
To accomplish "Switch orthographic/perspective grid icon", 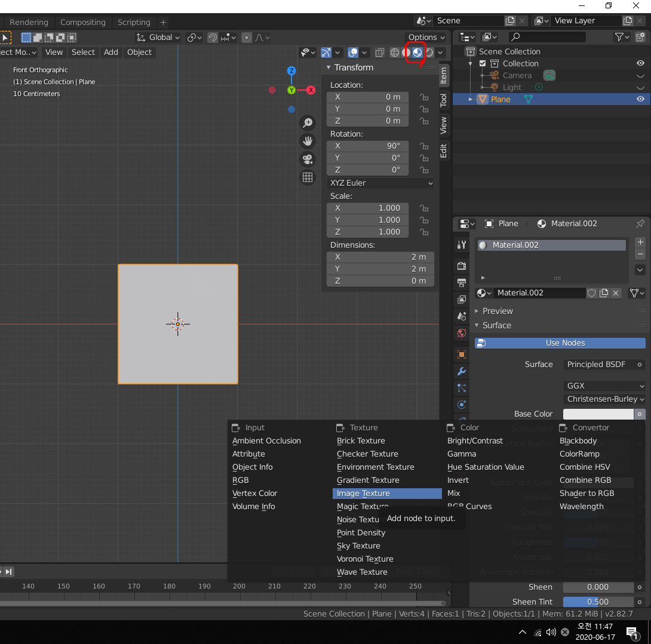I will tap(308, 178).
